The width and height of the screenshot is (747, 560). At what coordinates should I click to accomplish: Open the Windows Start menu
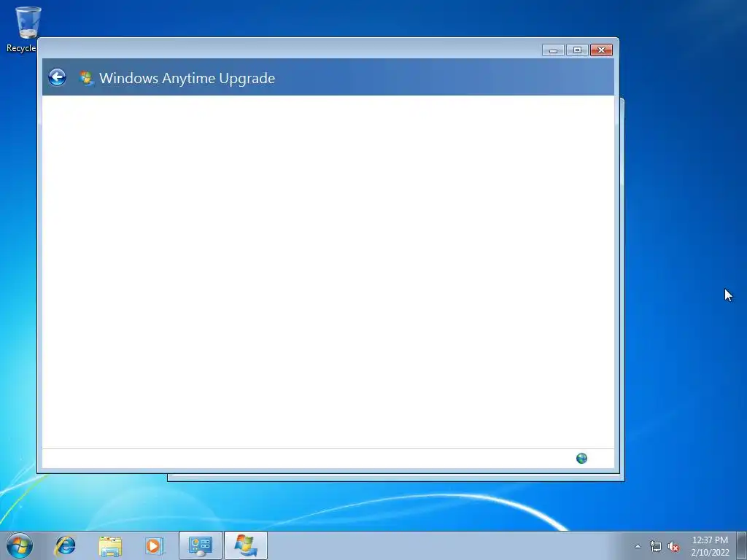[20, 545]
